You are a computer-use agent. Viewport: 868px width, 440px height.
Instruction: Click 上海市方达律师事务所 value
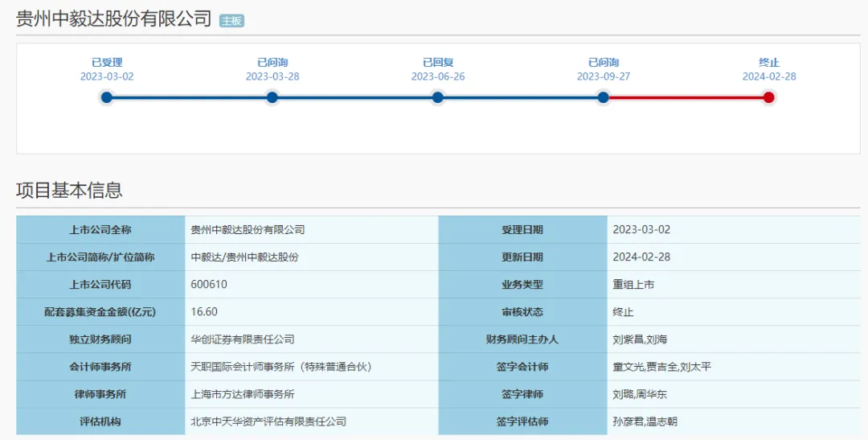pyautogui.click(x=243, y=395)
